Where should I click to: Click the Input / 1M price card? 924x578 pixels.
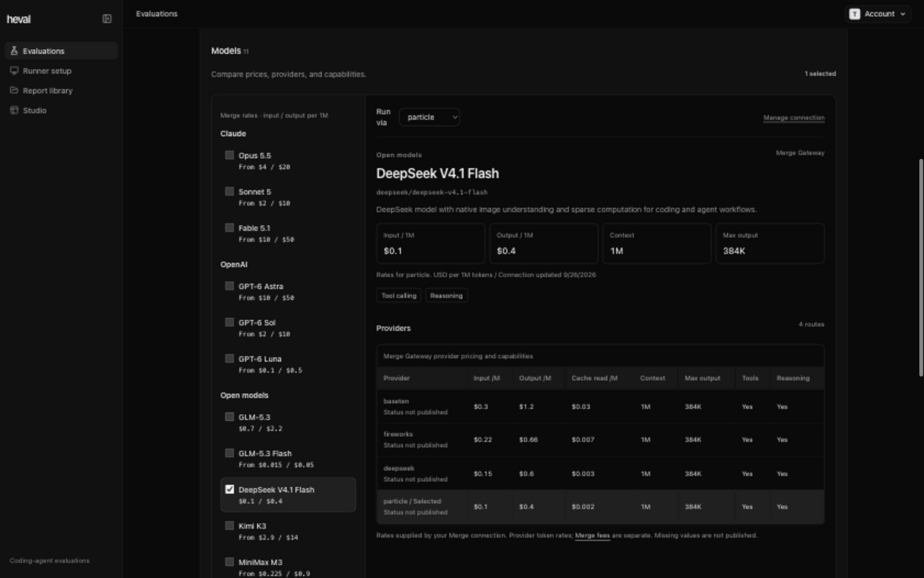(x=430, y=243)
